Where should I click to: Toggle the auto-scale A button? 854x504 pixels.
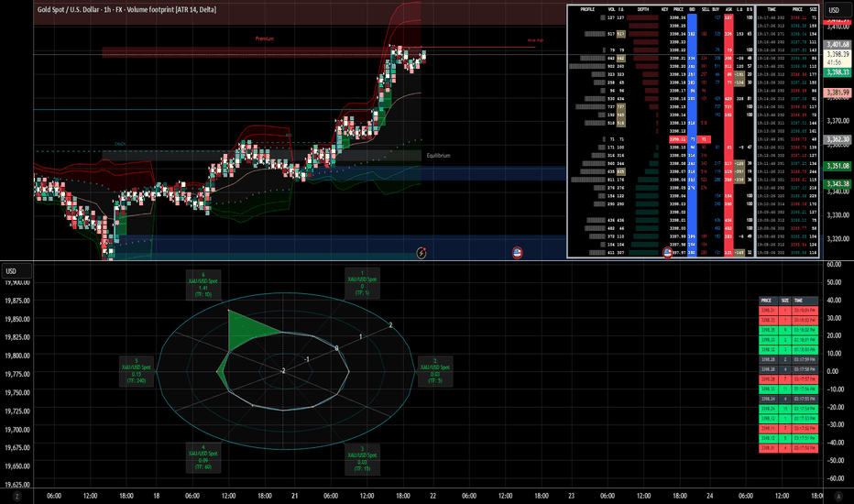838,496
